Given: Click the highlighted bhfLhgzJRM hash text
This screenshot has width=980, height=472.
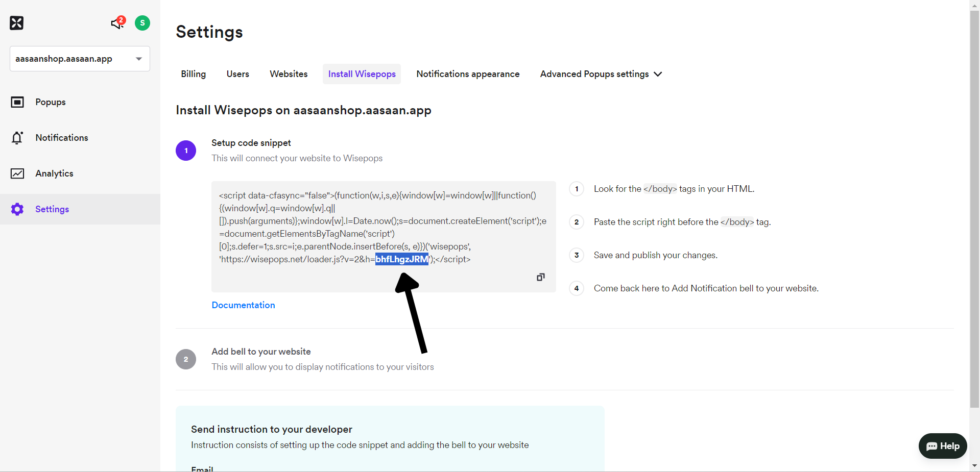Looking at the screenshot, I should [x=402, y=259].
